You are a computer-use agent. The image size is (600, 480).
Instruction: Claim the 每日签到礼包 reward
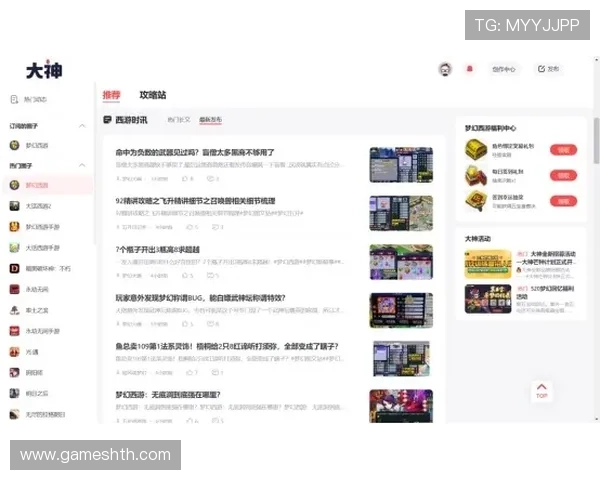(563, 176)
